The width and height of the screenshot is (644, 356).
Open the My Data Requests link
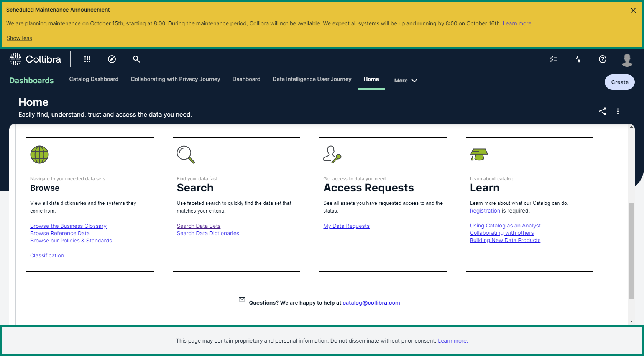[x=346, y=226]
